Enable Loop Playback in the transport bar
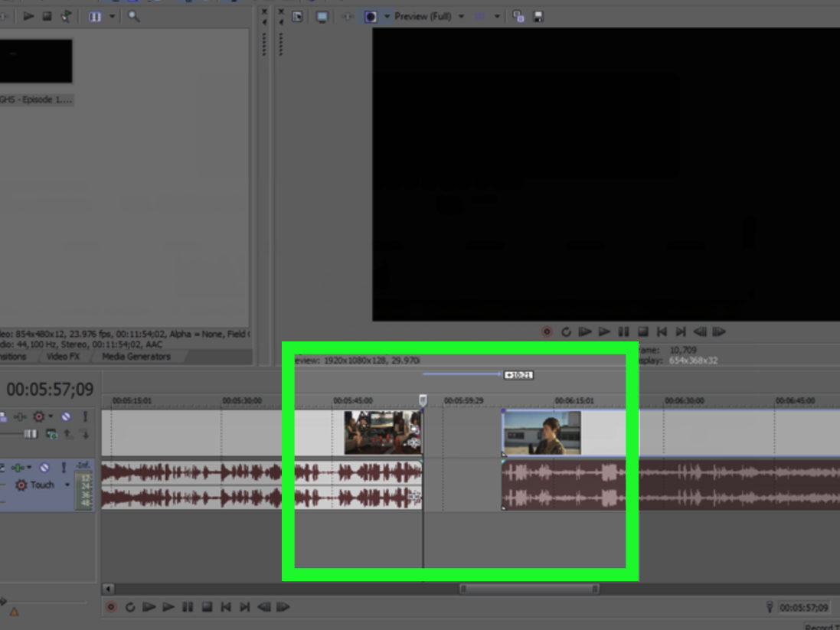The image size is (840, 630). tap(130, 606)
